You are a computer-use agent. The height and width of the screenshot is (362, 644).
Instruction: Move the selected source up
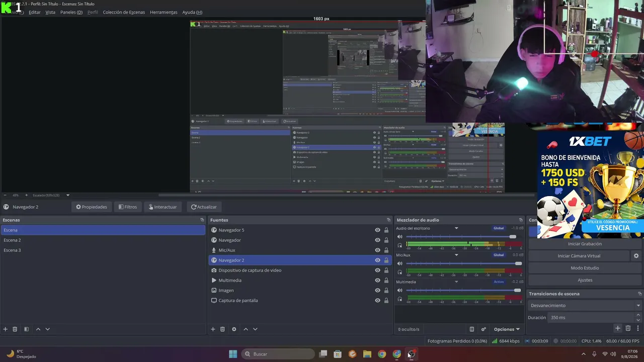pyautogui.click(x=246, y=329)
